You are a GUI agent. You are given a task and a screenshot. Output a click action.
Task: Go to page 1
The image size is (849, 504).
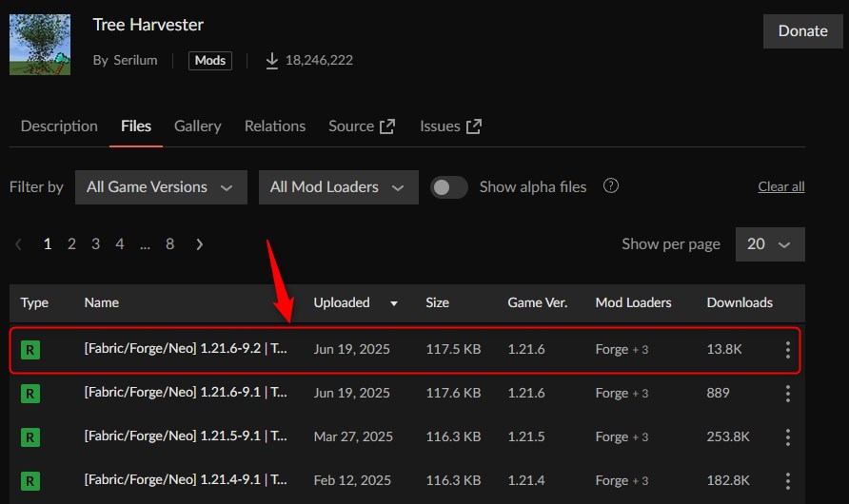click(48, 243)
